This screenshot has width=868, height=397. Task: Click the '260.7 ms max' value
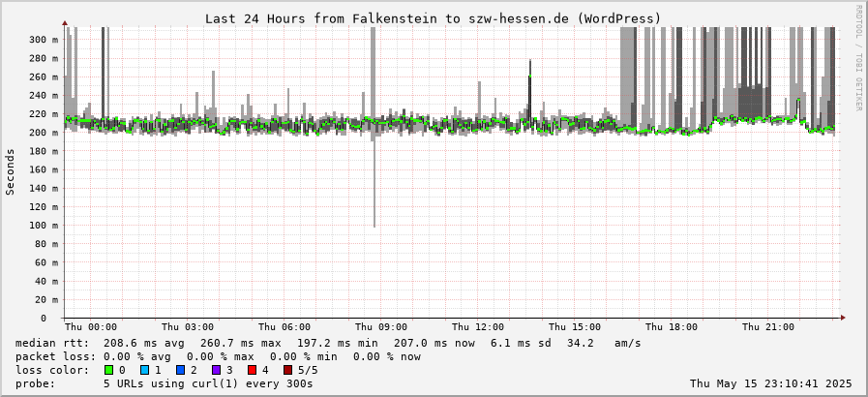pos(240,344)
